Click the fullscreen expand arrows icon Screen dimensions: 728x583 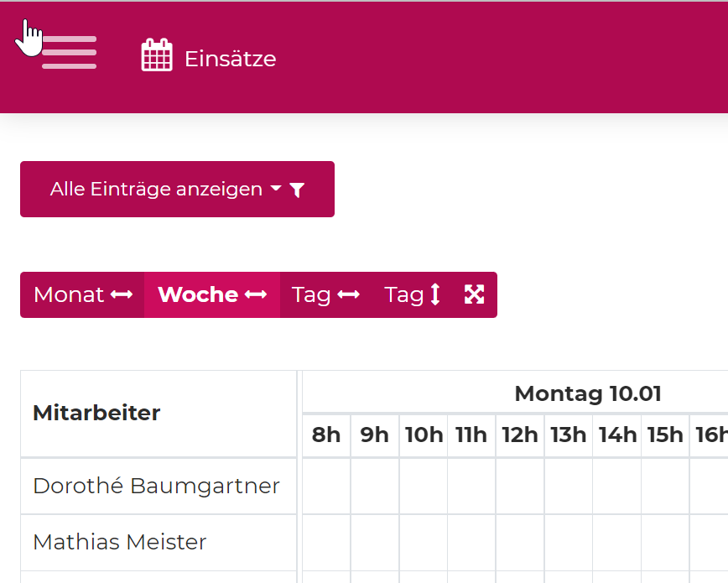click(474, 294)
